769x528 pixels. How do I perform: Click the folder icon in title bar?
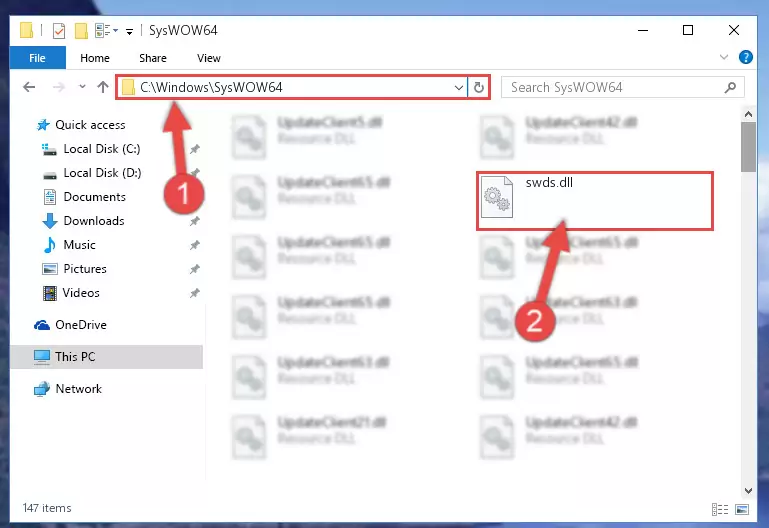coord(26,30)
